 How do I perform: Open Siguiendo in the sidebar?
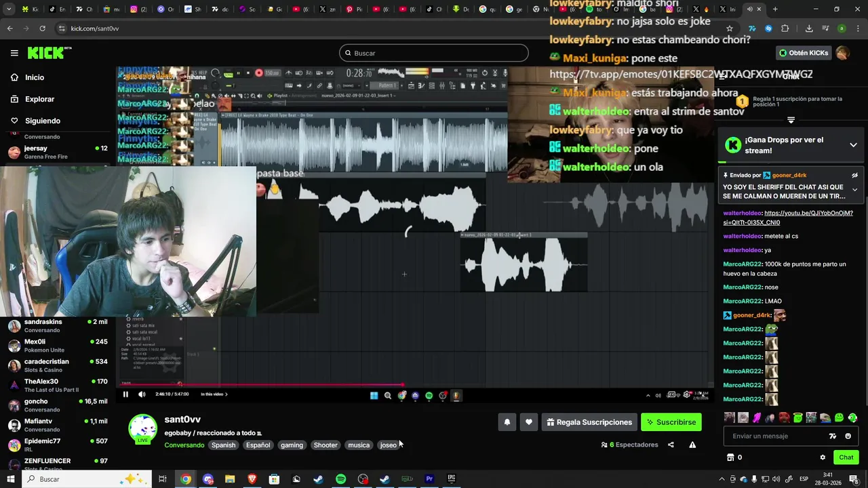click(x=42, y=121)
